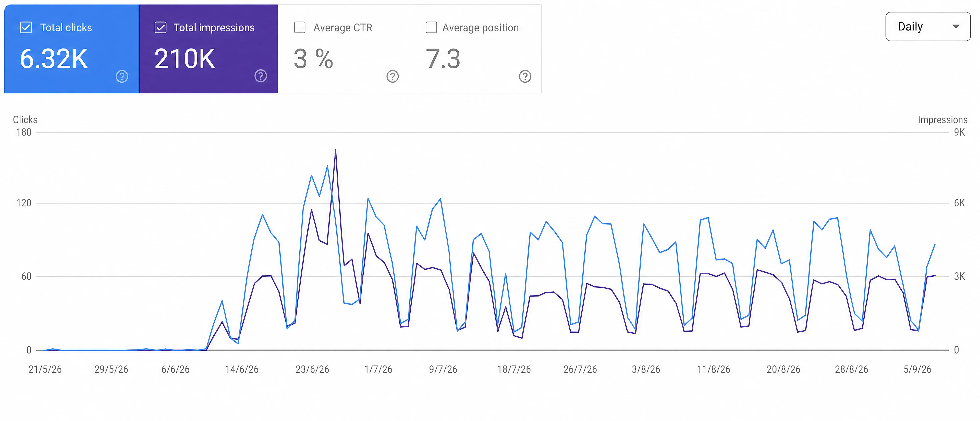Click the 9/7/26 date axis label

tap(443, 369)
